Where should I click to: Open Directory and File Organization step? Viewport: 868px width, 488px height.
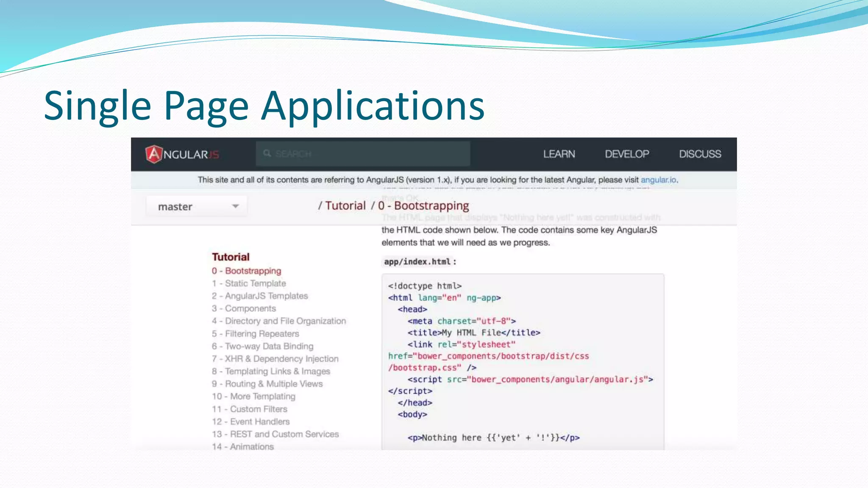click(279, 321)
